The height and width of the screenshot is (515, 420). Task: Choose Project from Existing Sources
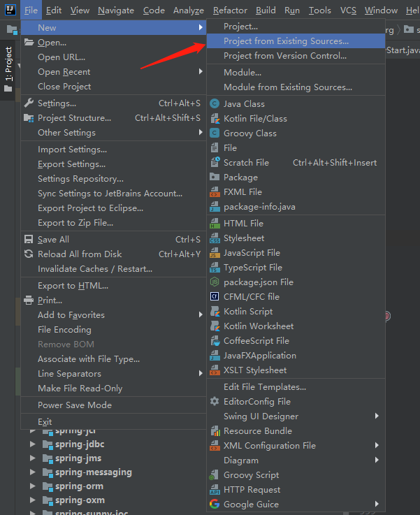(x=296, y=41)
